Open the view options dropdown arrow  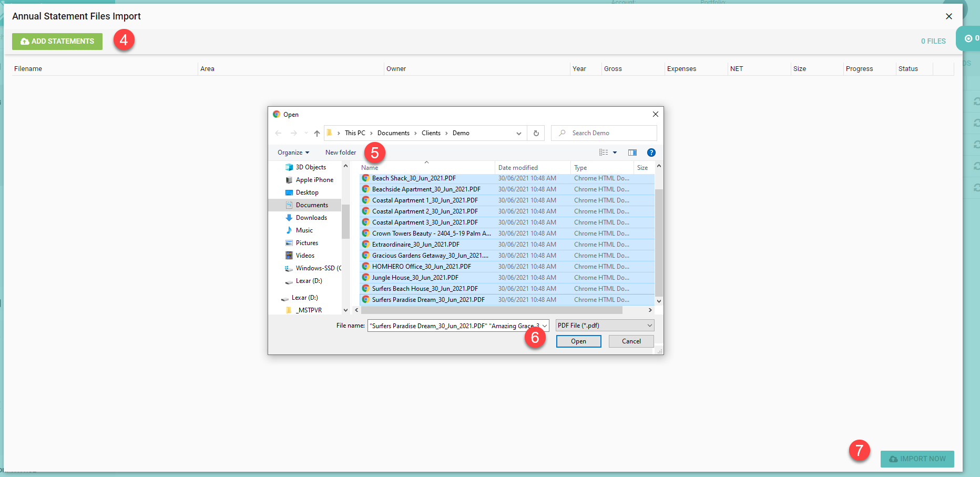point(615,153)
